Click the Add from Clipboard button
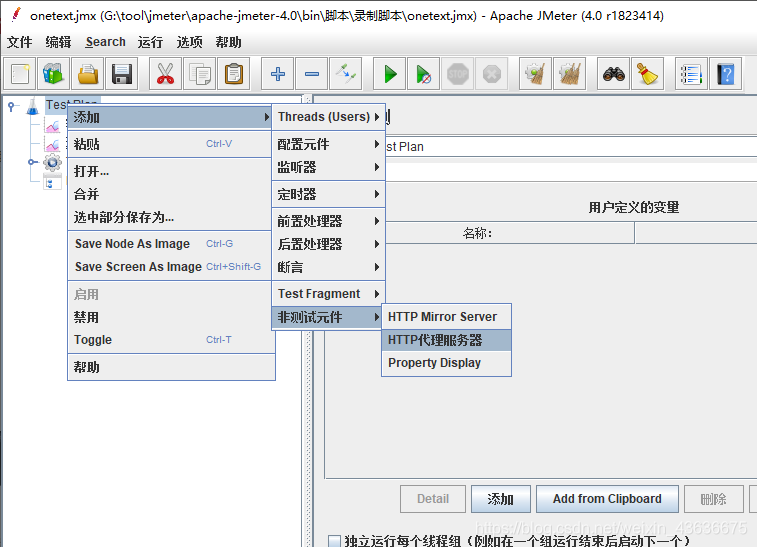The height and width of the screenshot is (547, 757). click(x=607, y=499)
